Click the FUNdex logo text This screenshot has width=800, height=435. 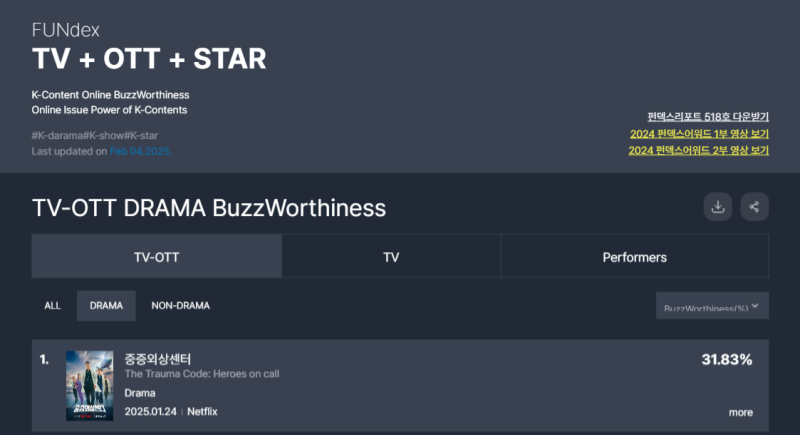pyautogui.click(x=66, y=31)
